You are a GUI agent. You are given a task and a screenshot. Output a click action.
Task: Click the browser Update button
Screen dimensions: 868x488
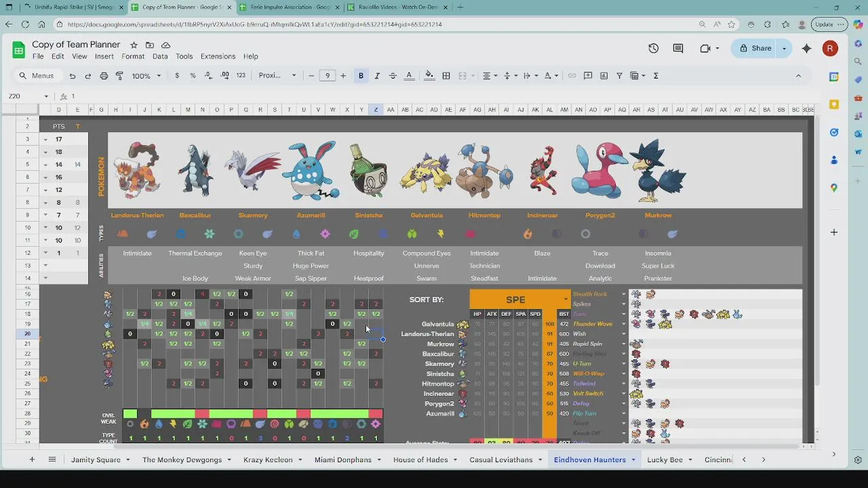point(830,24)
